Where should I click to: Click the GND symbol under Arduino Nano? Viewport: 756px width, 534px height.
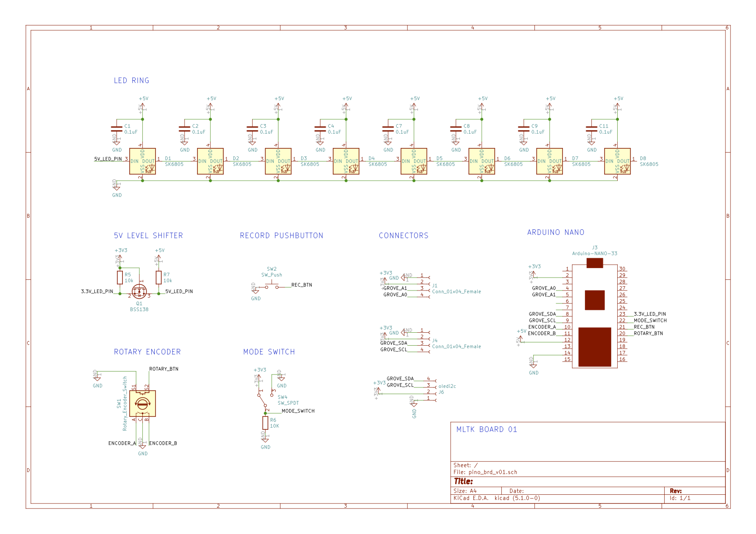534,366
